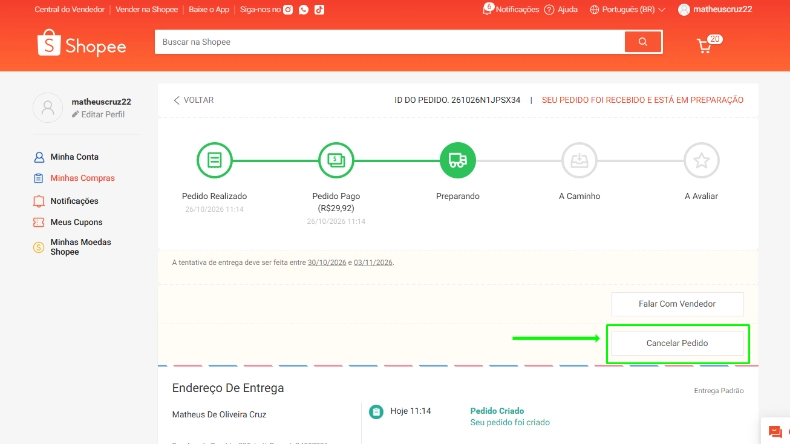Open Minhas Compras in sidebar menu
This screenshot has height=444, width=790.
click(x=83, y=178)
